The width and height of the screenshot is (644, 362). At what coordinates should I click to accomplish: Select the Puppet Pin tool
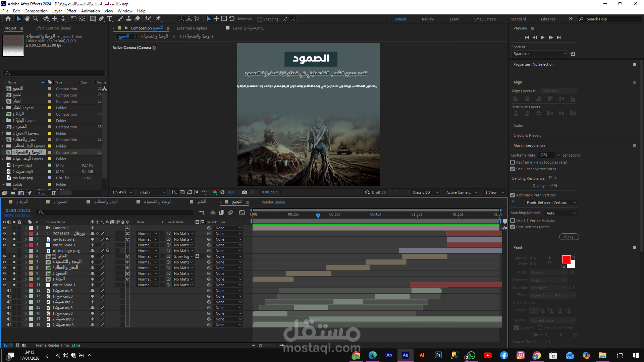158,19
